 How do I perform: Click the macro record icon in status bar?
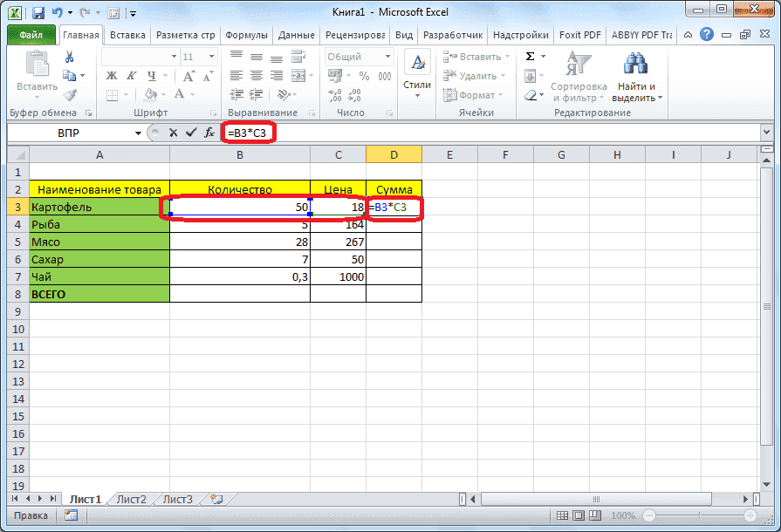point(69,515)
